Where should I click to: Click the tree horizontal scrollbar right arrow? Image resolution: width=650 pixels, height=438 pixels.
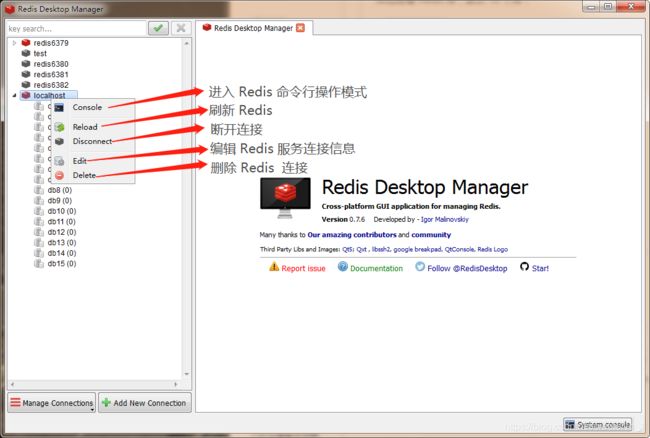click(176, 385)
